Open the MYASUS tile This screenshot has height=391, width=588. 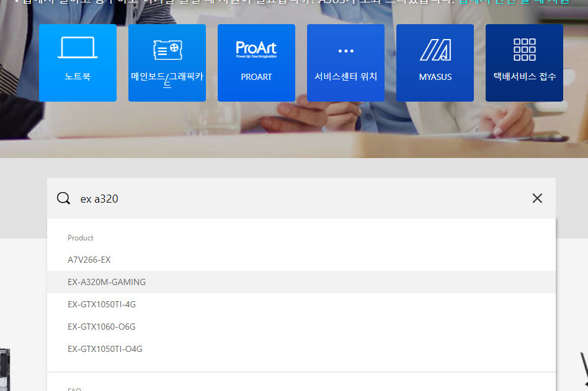(435, 63)
